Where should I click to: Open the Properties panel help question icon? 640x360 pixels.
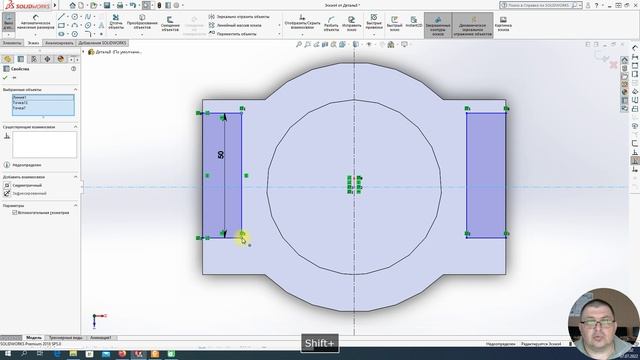[x=73, y=69]
